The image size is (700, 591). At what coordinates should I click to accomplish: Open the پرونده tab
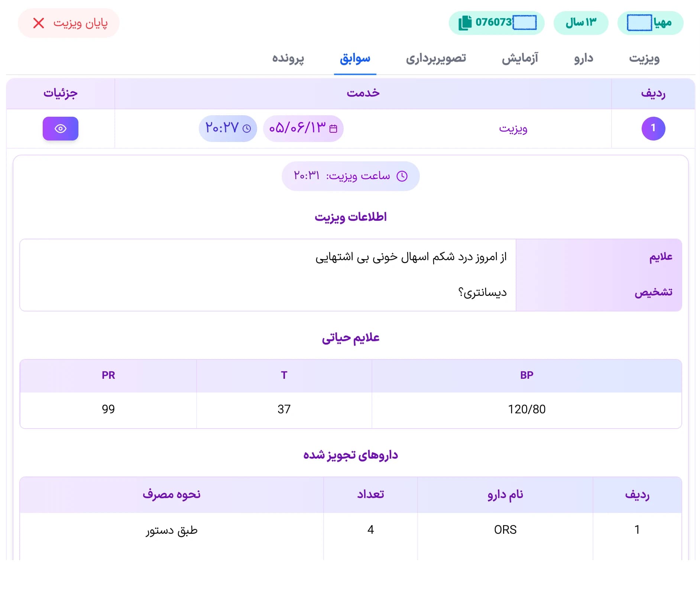tap(288, 58)
